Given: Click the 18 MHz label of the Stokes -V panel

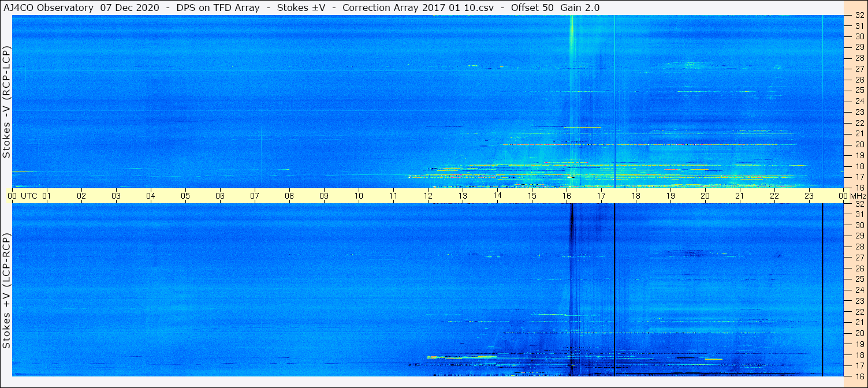Looking at the screenshot, I should pyautogui.click(x=859, y=166).
